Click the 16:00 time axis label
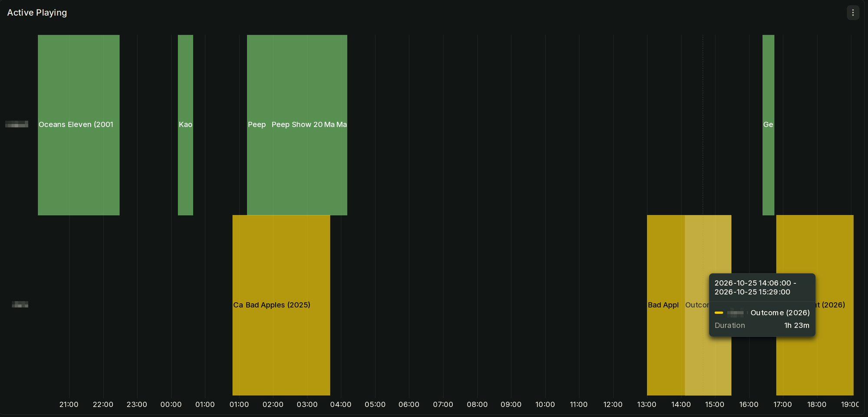The height and width of the screenshot is (417, 868). [749, 404]
